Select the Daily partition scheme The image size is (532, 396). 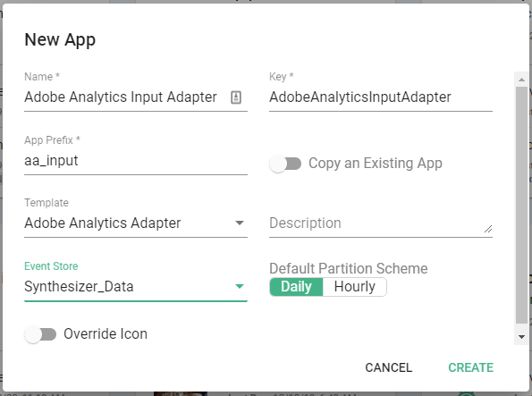coord(296,287)
